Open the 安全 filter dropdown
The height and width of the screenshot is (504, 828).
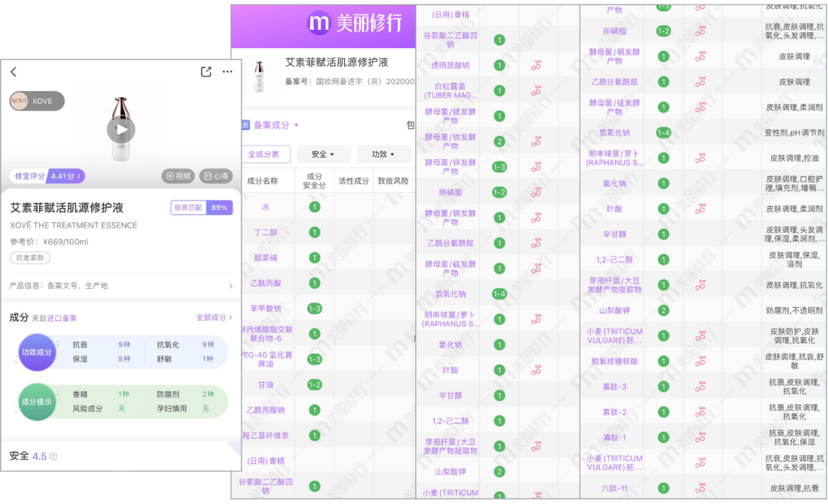pos(323,154)
